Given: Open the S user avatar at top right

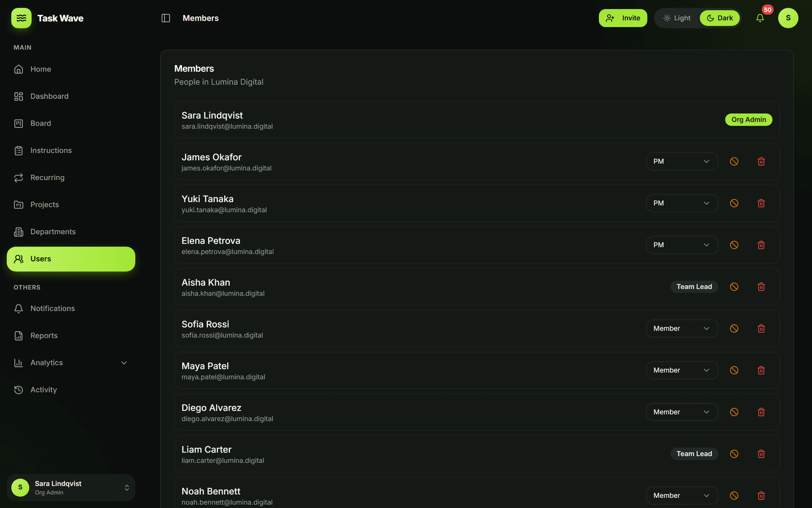Looking at the screenshot, I should pos(788,18).
